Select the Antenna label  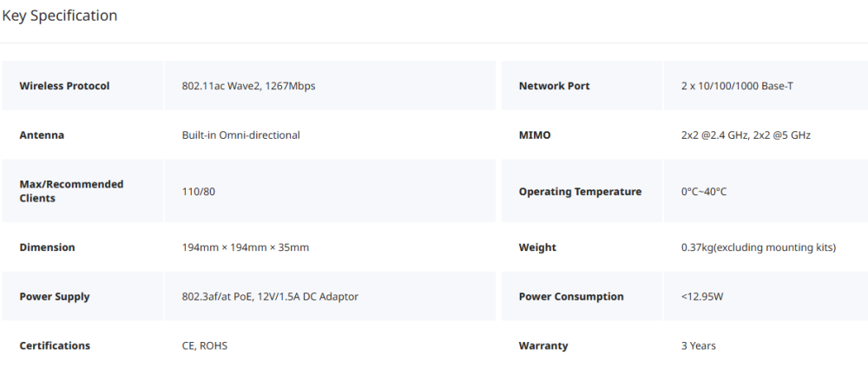[42, 135]
